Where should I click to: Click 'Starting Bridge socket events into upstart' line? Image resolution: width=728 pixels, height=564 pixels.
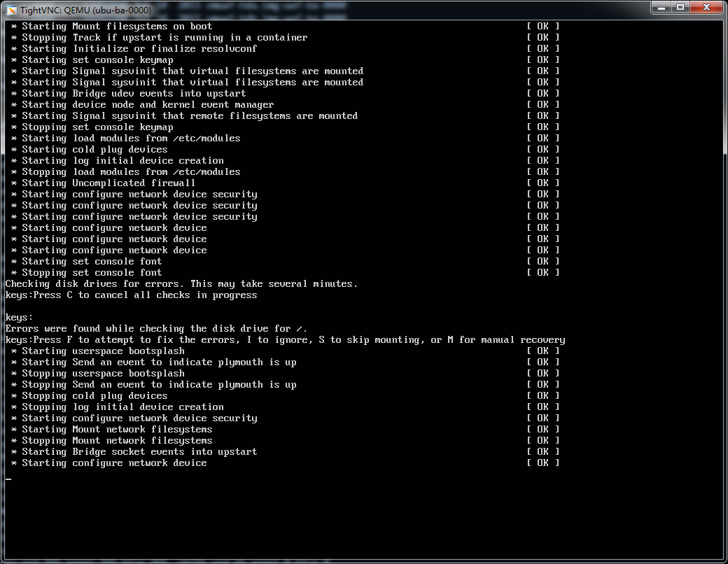pyautogui.click(x=139, y=452)
